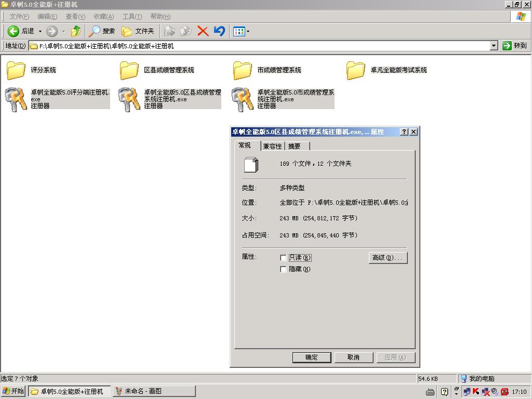Switch to the 摘要 tab
The image size is (532, 399).
295,146
